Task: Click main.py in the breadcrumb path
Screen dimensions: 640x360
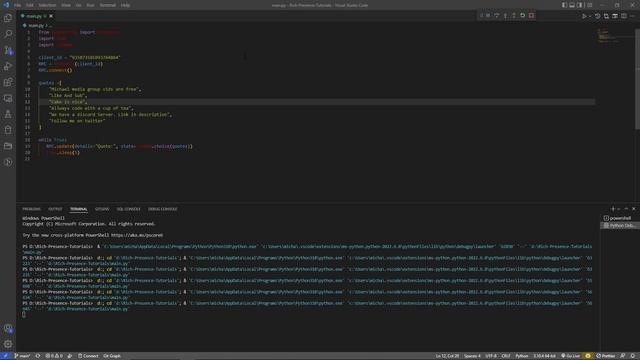Action: [x=36, y=25]
